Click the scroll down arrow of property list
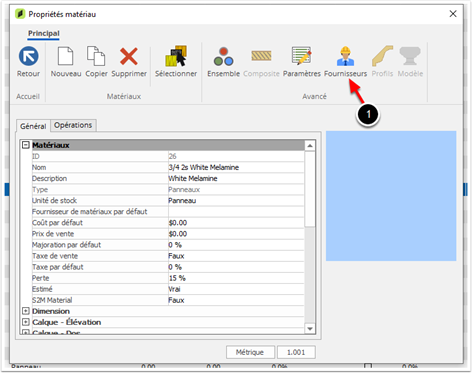The image size is (472, 373). coord(310,329)
